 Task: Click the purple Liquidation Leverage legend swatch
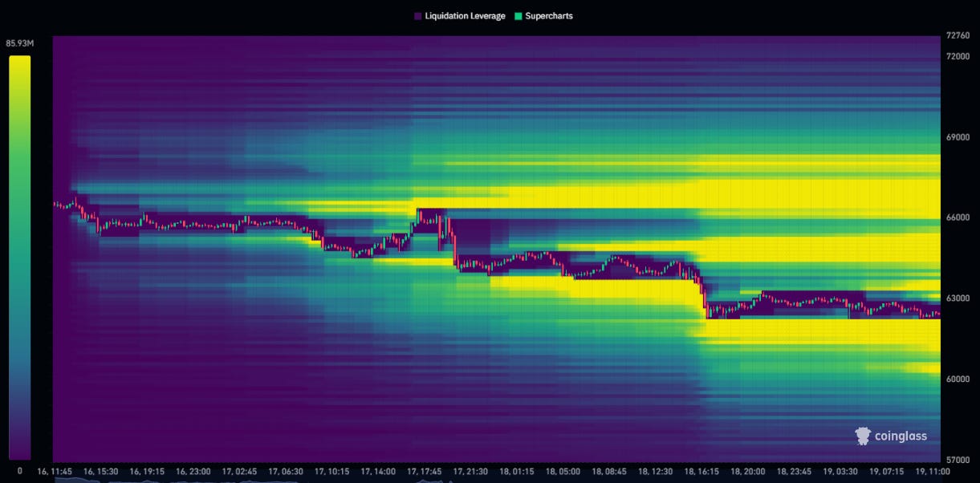417,16
